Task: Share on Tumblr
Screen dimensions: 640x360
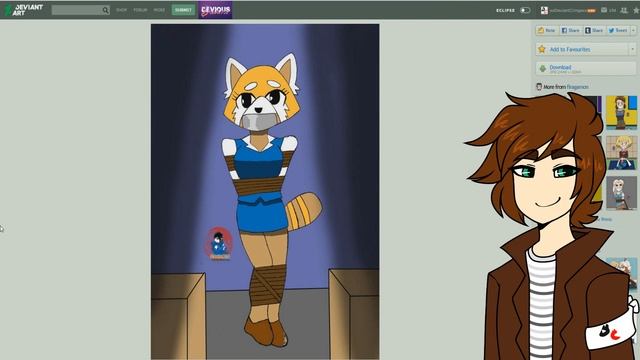Action: coord(594,30)
